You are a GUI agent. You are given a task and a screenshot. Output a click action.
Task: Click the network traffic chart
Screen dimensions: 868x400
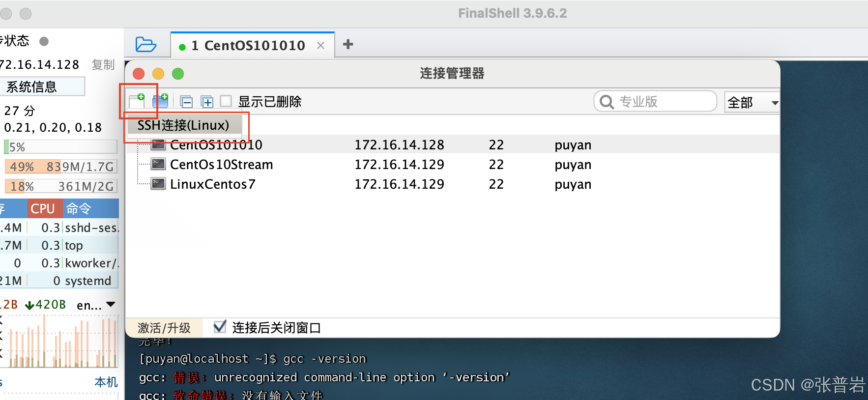(x=59, y=342)
